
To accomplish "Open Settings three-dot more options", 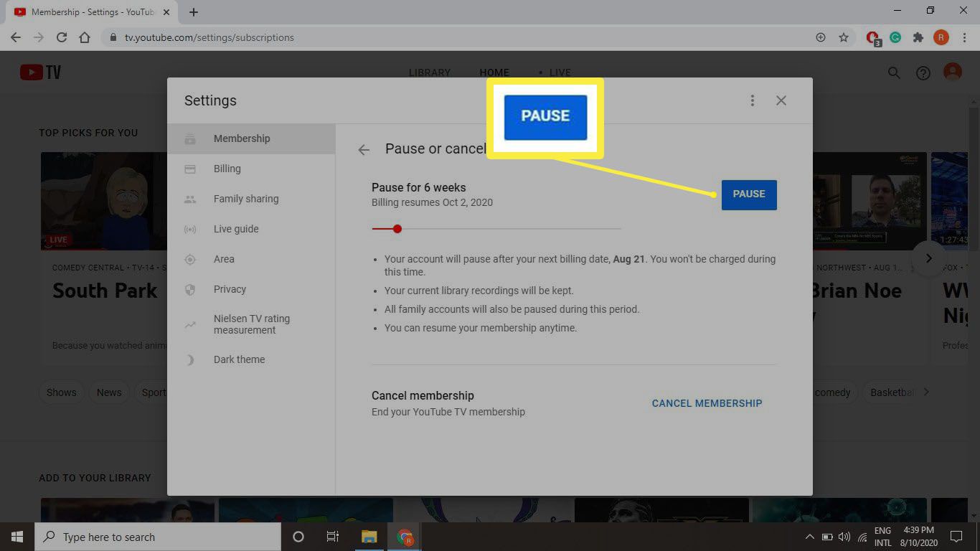I will (x=752, y=100).
